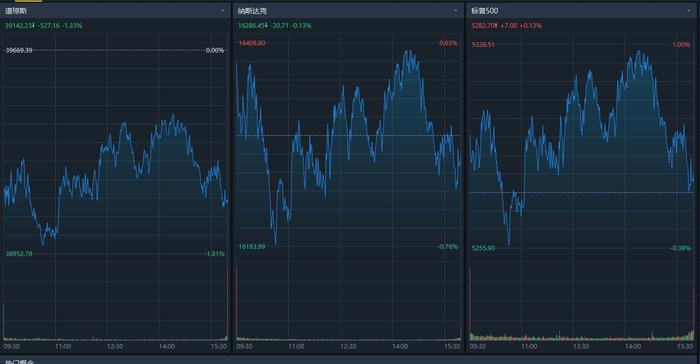Click the 12:30 time label in 标普500 chart
The height and width of the screenshot is (364, 700).
tap(581, 346)
